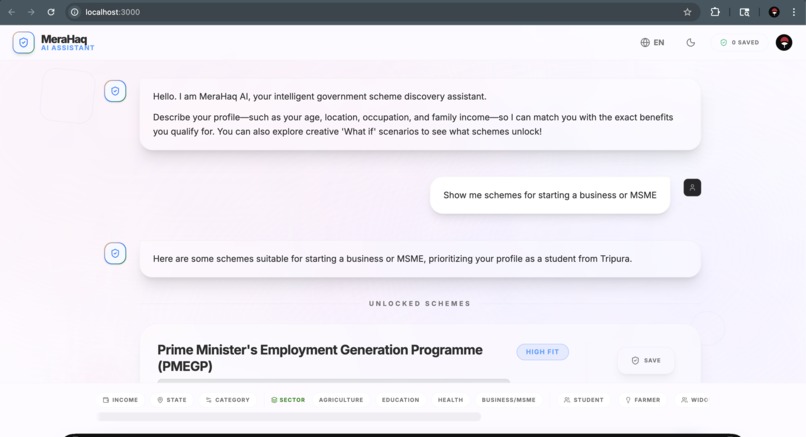Image resolution: width=806 pixels, height=437 pixels.
Task: Select the Student profile chip
Action: (x=583, y=399)
